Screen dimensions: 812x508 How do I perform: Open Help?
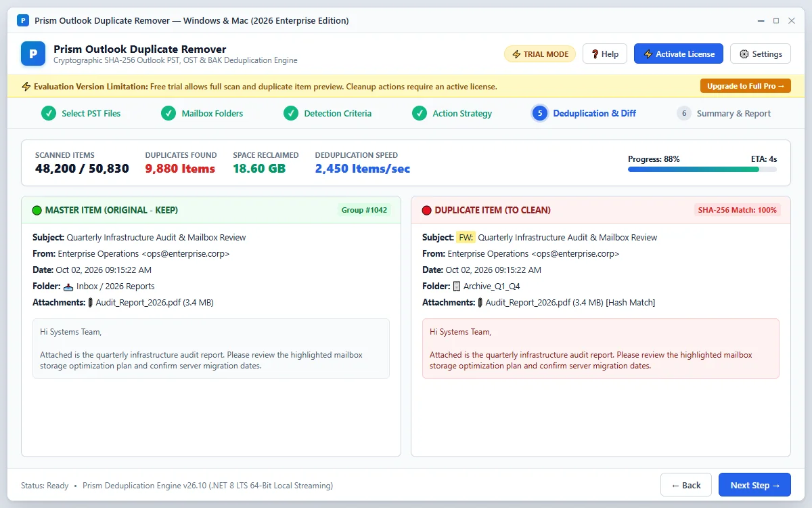(x=605, y=54)
